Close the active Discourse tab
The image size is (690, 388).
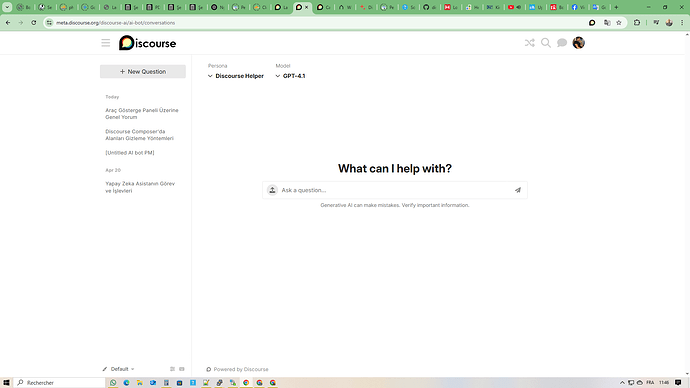(x=307, y=7)
